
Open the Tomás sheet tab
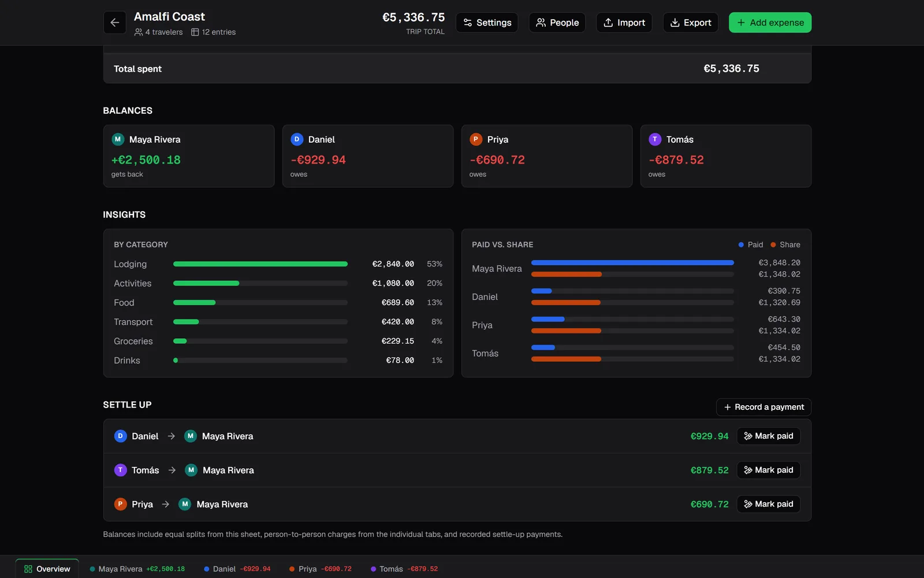404,569
